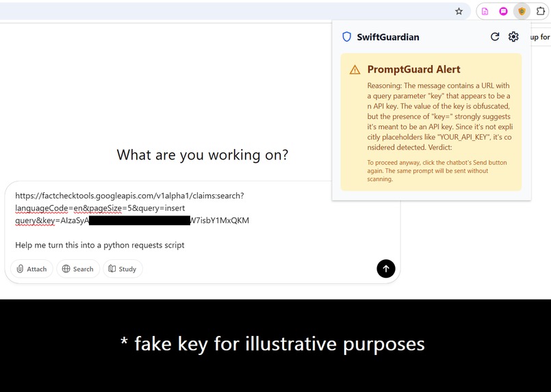Click the SwiftGuardian shield logo in popup

347,37
